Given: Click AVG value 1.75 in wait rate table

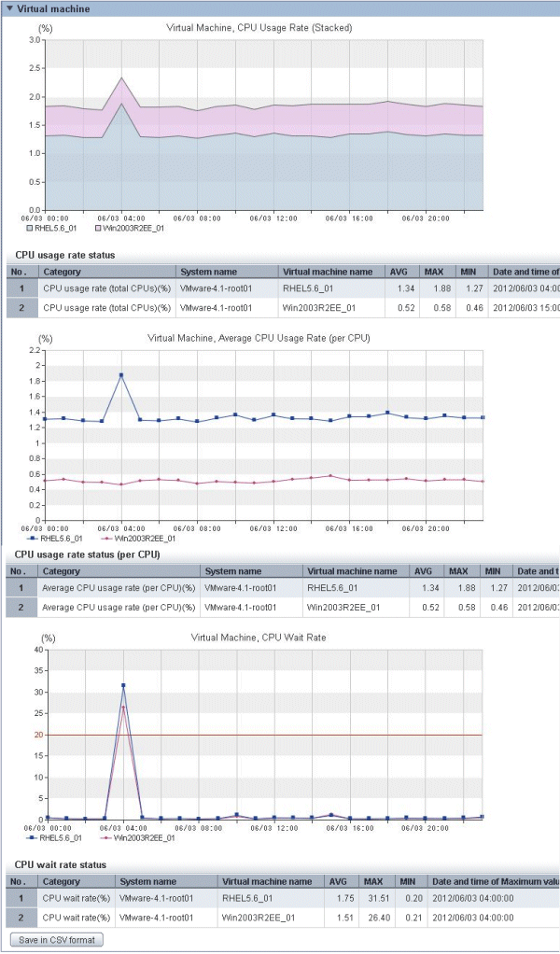Looking at the screenshot, I should click(347, 897).
